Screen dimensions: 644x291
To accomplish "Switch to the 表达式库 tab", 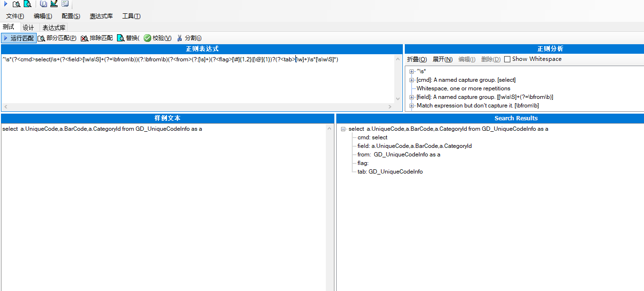I will [x=54, y=28].
